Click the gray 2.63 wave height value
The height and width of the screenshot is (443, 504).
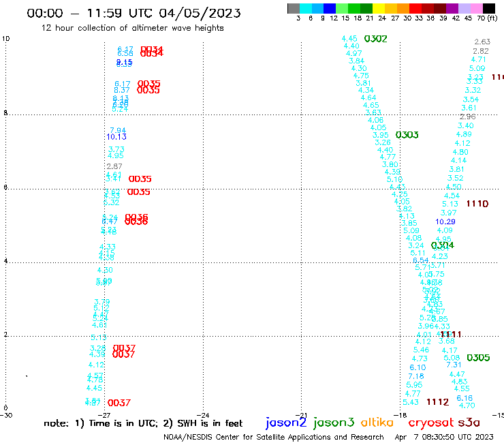pyautogui.click(x=482, y=42)
